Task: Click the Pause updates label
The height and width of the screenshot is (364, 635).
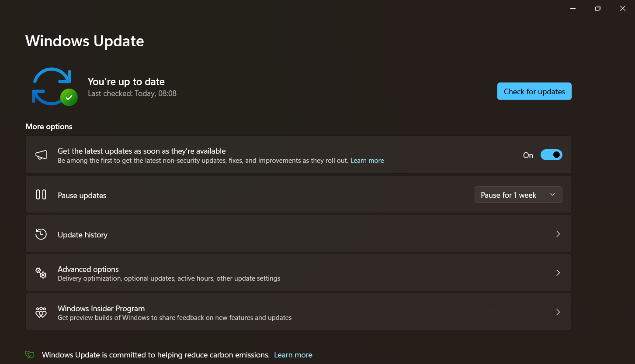Action: [82, 196]
